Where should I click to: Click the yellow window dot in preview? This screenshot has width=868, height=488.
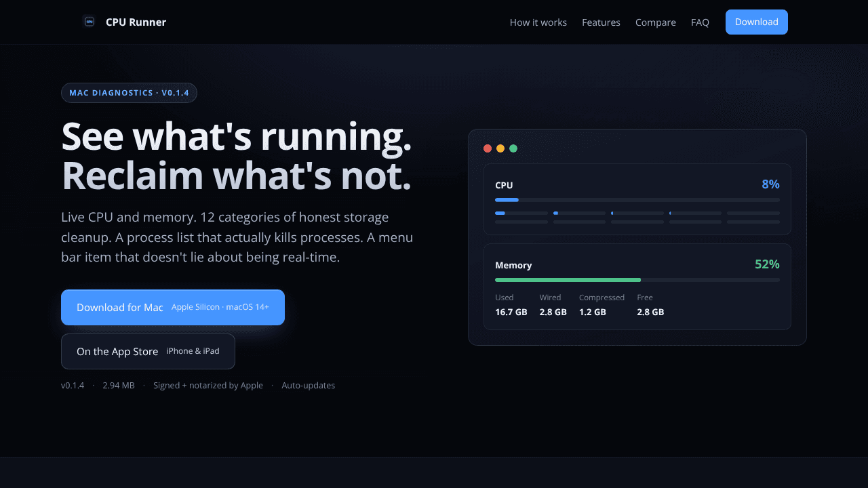pos(500,148)
